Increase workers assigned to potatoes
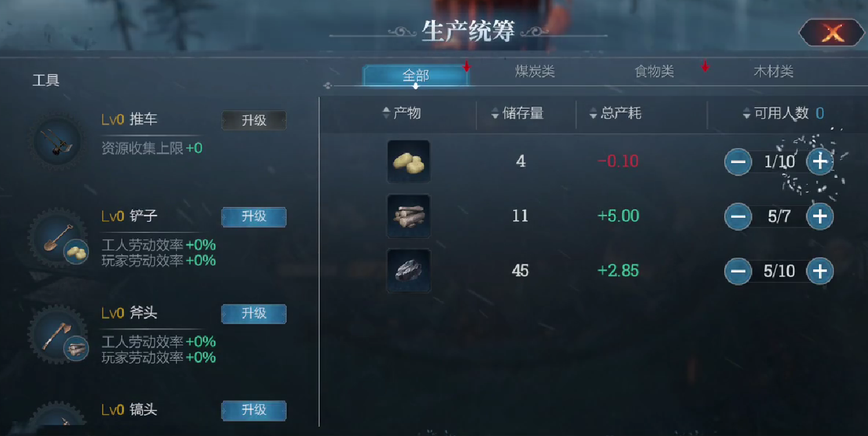 pyautogui.click(x=820, y=162)
